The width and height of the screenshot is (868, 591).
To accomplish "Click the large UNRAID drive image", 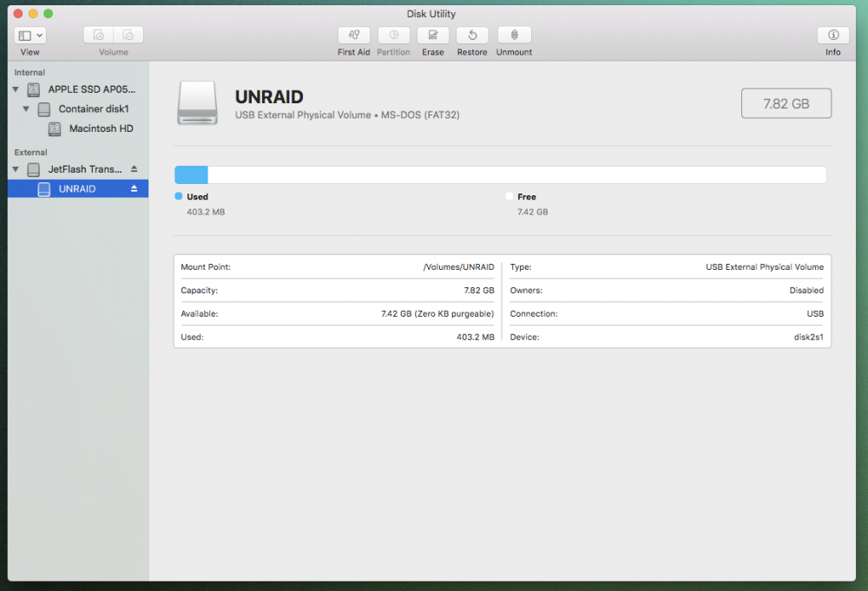I will [197, 103].
